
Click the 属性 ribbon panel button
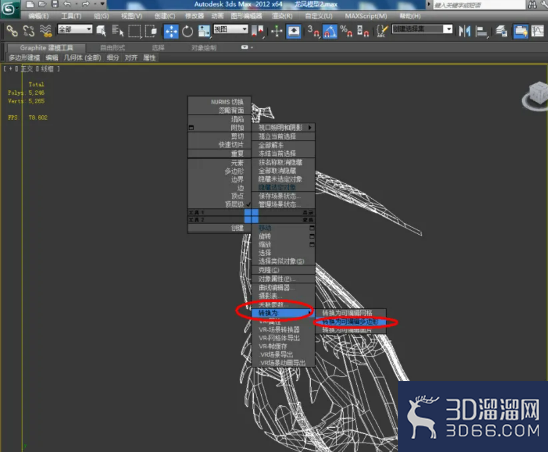[x=149, y=58]
